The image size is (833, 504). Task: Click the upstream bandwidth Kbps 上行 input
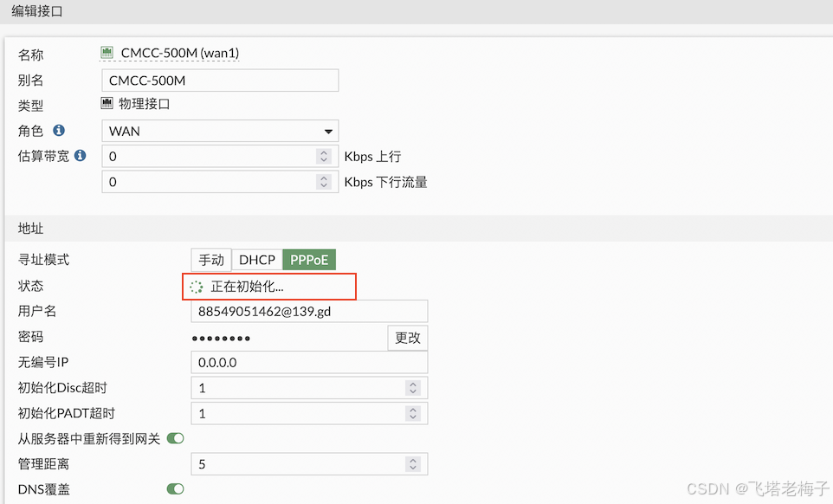click(220, 156)
